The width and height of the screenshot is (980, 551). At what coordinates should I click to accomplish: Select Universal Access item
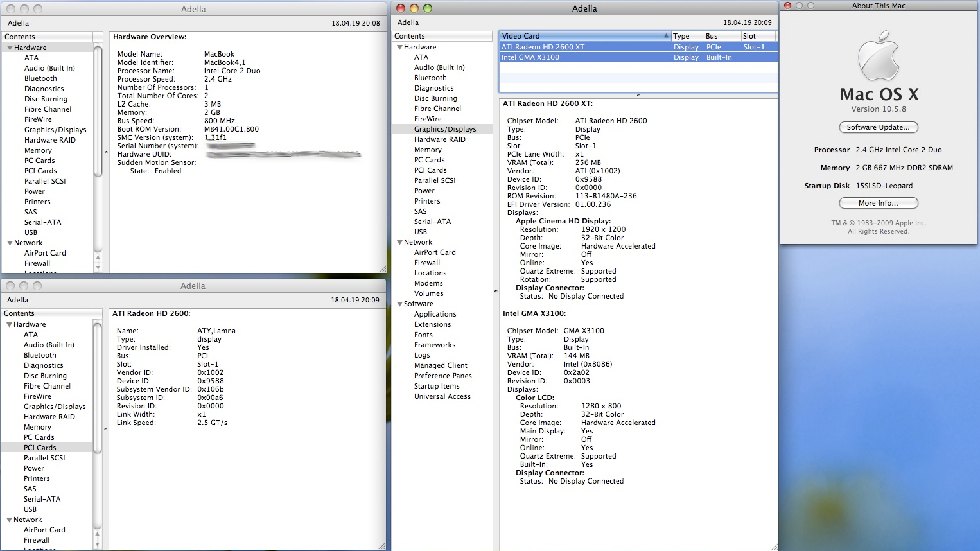click(442, 396)
